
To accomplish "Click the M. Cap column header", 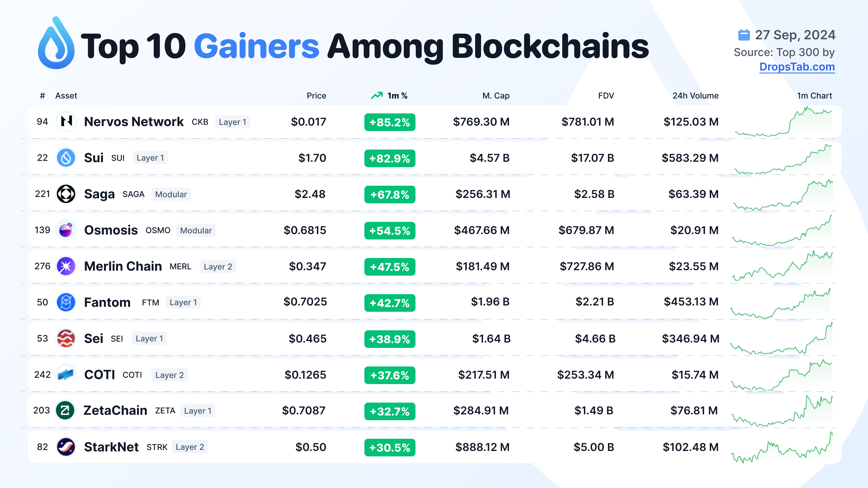I will (496, 96).
